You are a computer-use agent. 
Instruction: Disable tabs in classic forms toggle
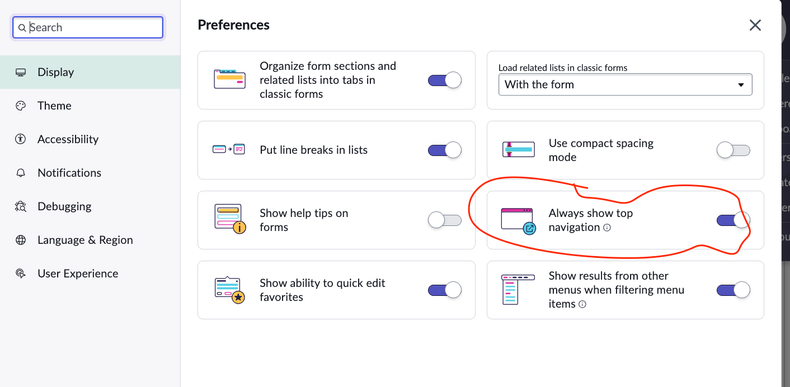tap(445, 80)
